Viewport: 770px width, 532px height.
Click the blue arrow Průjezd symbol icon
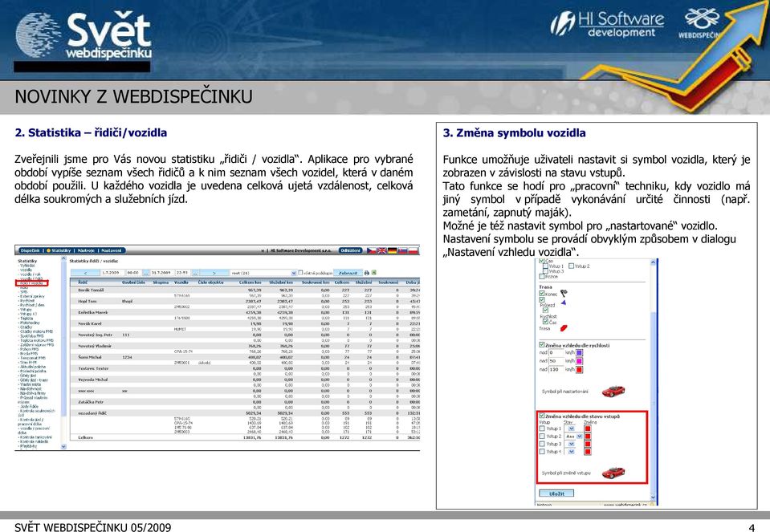pyautogui.click(x=564, y=303)
